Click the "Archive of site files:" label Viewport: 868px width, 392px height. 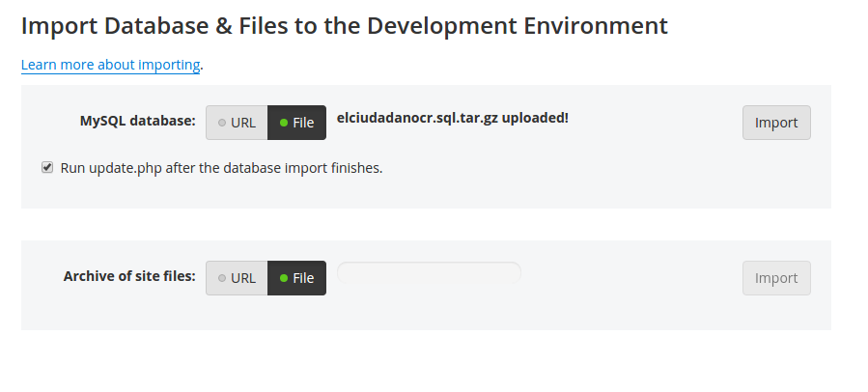129,276
